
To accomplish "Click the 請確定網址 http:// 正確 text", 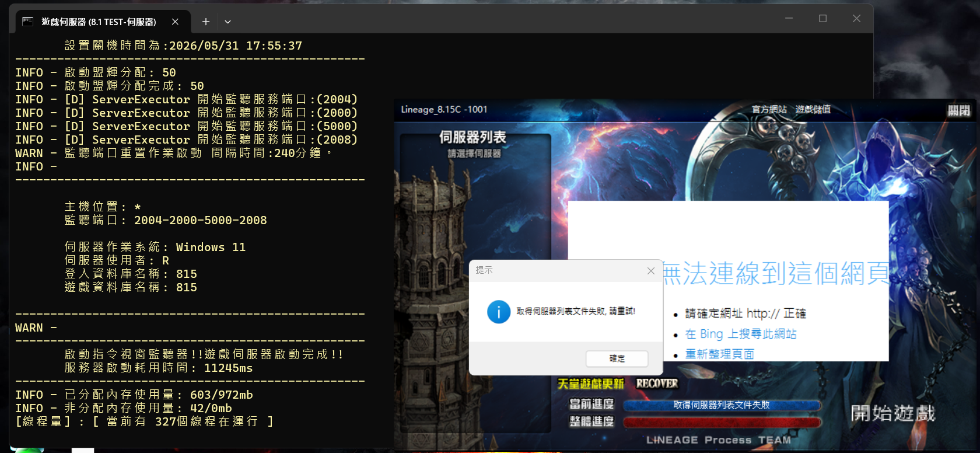I will coord(745,313).
